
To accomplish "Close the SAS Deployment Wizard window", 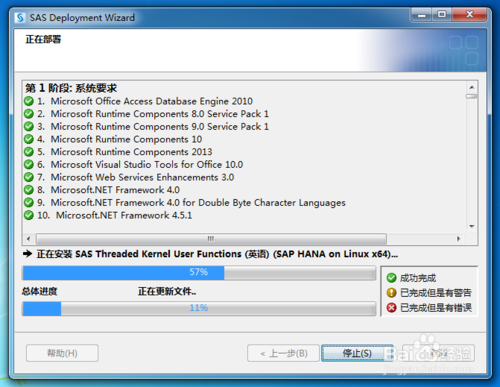I will coord(469,15).
